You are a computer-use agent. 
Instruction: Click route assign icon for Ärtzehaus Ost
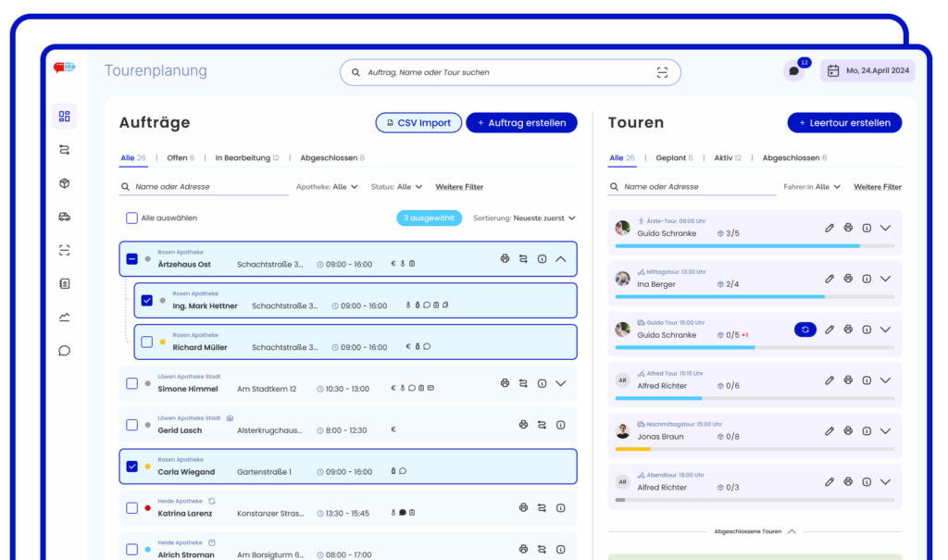[523, 259]
